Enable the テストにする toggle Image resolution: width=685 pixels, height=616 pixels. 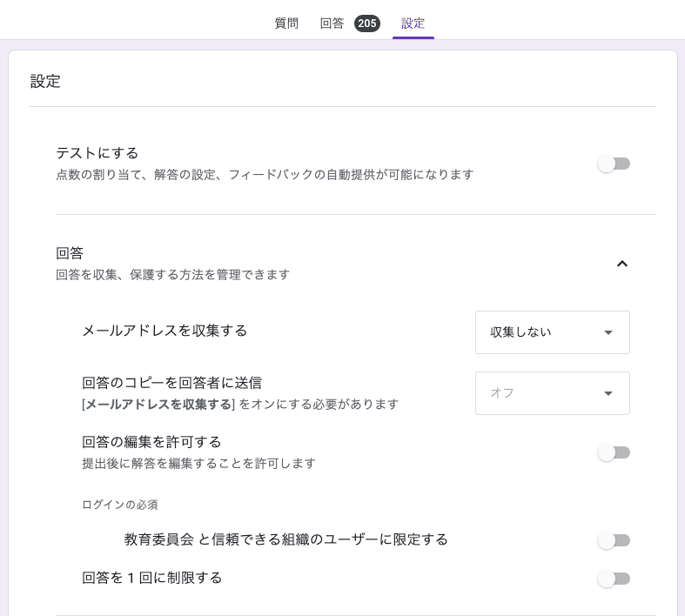[614, 164]
